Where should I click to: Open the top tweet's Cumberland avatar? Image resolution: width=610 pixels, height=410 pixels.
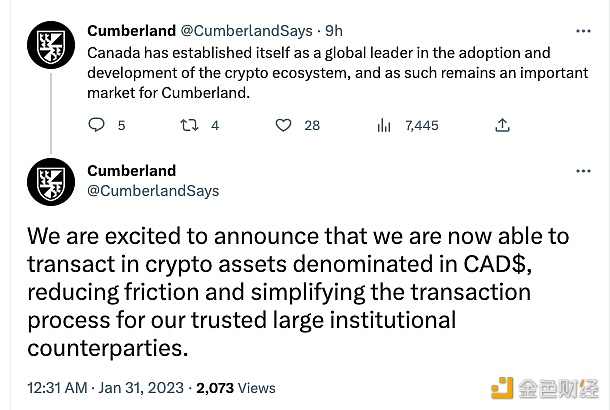pyautogui.click(x=44, y=46)
